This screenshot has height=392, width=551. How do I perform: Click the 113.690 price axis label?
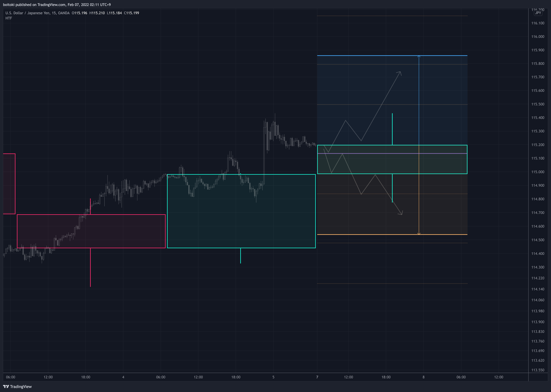[x=538, y=351]
